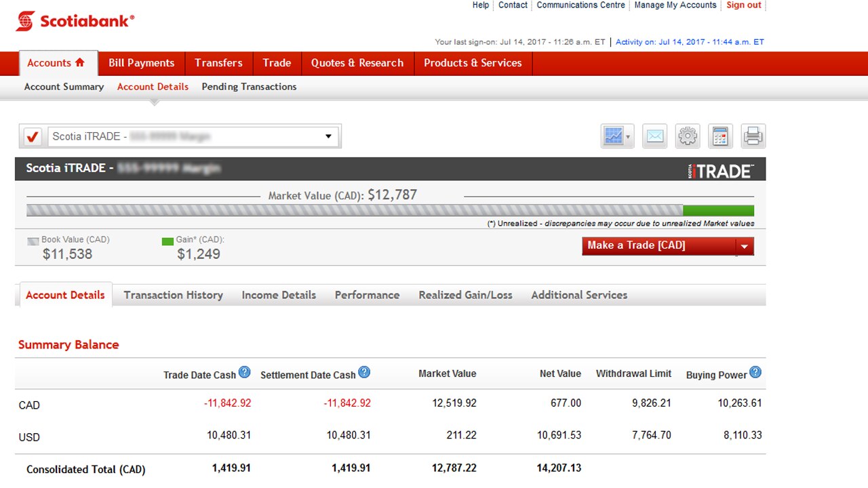This screenshot has width=868, height=488.
Task: Click the Sign out link
Action: 744,5
